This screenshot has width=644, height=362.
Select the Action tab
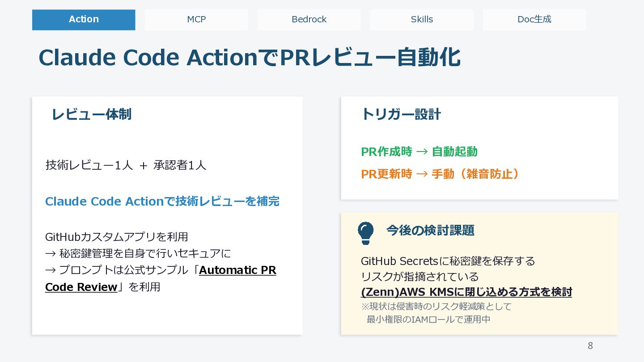click(84, 20)
